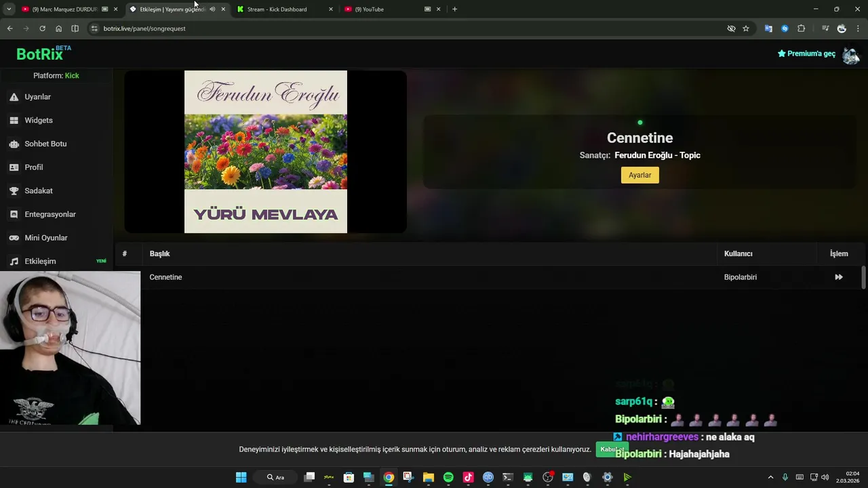The width and height of the screenshot is (868, 488).
Task: Show hidden system tray icons
Action: pyautogui.click(x=770, y=477)
